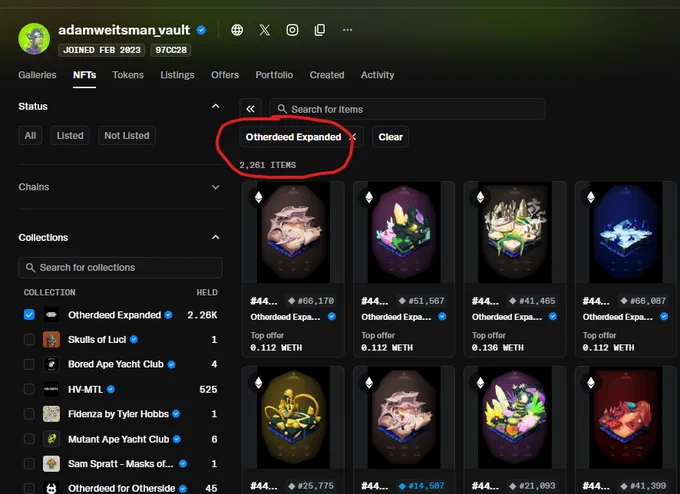Collapse the filter sidebar with double-chevron button

tap(250, 109)
